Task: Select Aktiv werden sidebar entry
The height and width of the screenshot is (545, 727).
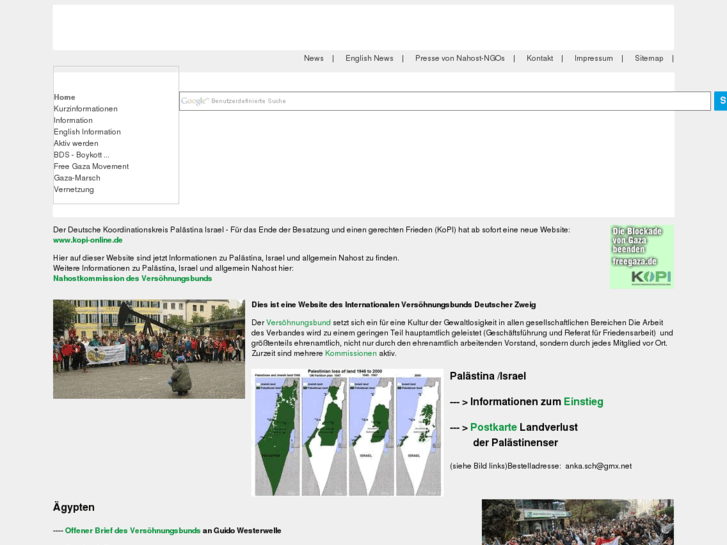Action: [x=76, y=143]
